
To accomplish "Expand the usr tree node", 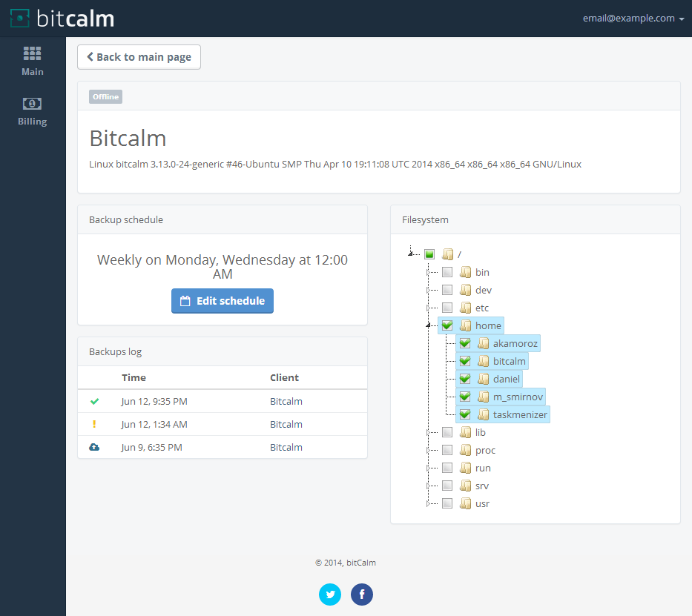I will click(x=428, y=503).
